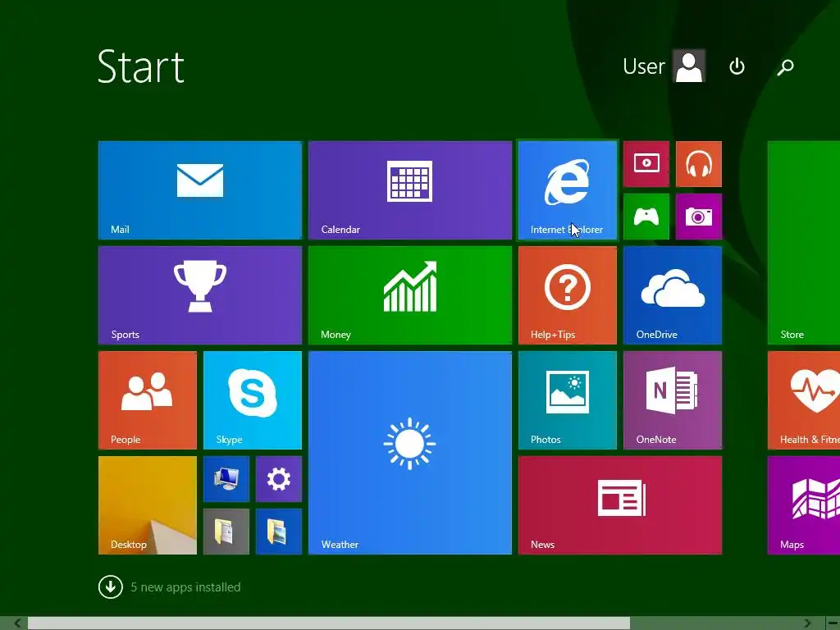Open the People tile

pos(148,400)
